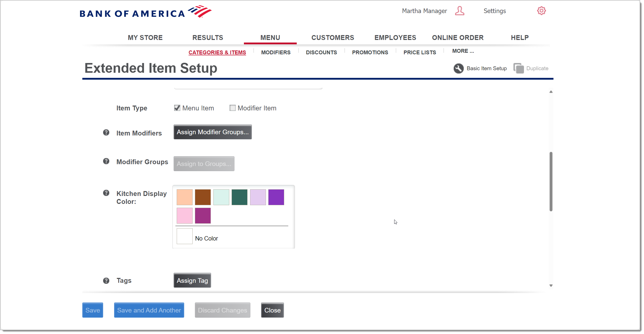The image size is (644, 334).
Task: Open the Settings gear icon
Action: (x=541, y=11)
